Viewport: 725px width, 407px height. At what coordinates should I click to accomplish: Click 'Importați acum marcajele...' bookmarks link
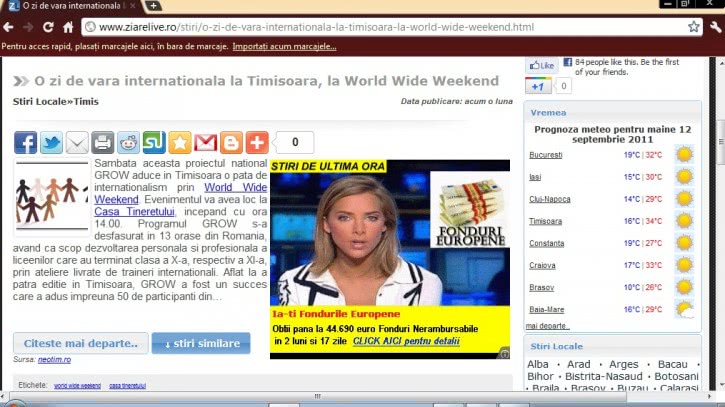284,47
